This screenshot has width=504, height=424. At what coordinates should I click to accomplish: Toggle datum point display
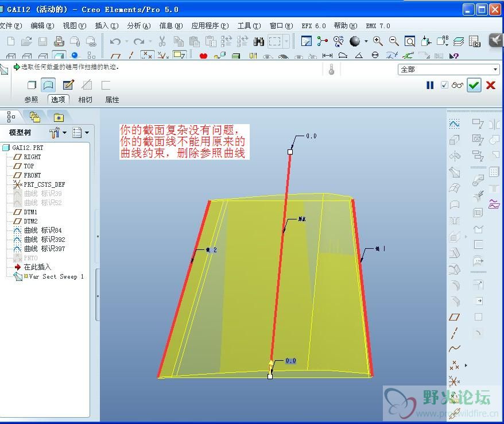[147, 55]
